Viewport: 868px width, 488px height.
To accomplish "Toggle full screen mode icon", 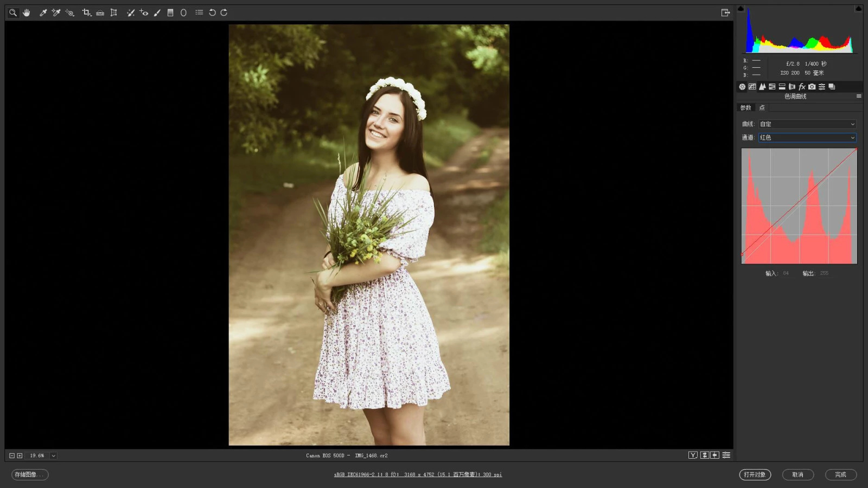I will (725, 12).
